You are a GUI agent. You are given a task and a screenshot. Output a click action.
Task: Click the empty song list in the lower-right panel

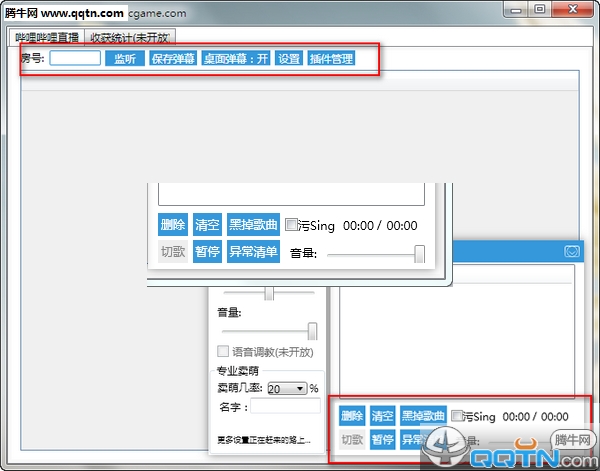(457, 331)
